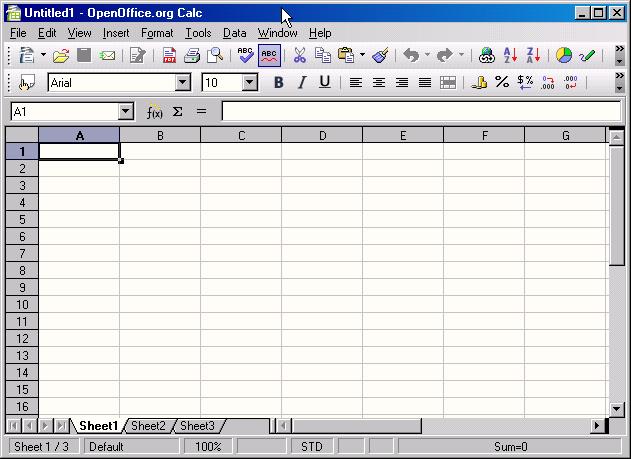
Task: Click the Paste clipboard icon
Action: coord(346,55)
